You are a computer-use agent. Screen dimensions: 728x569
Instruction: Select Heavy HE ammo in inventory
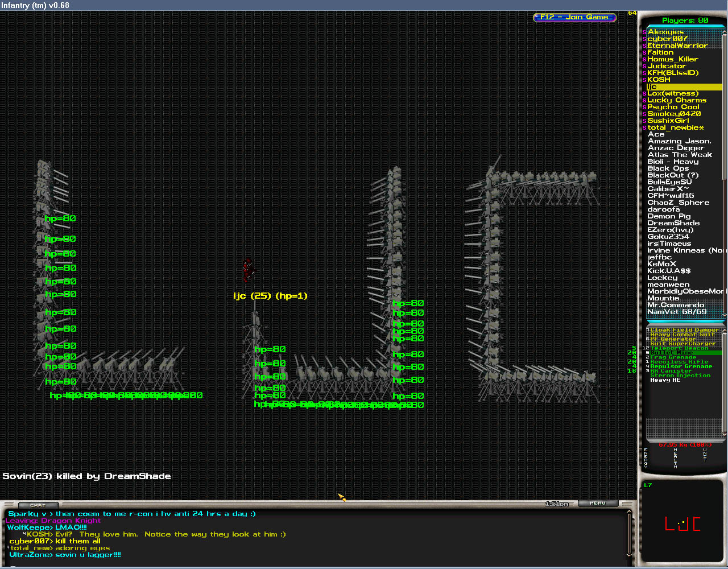pos(665,380)
